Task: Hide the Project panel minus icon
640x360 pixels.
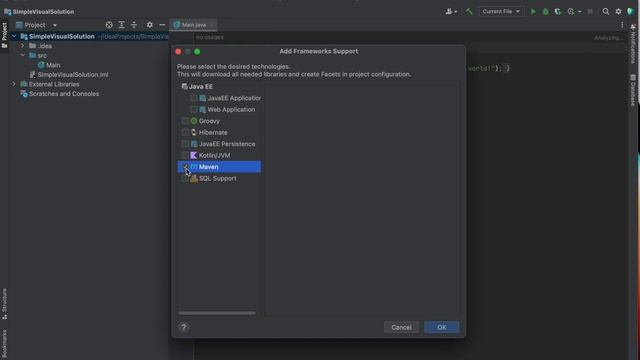Action: (x=162, y=25)
